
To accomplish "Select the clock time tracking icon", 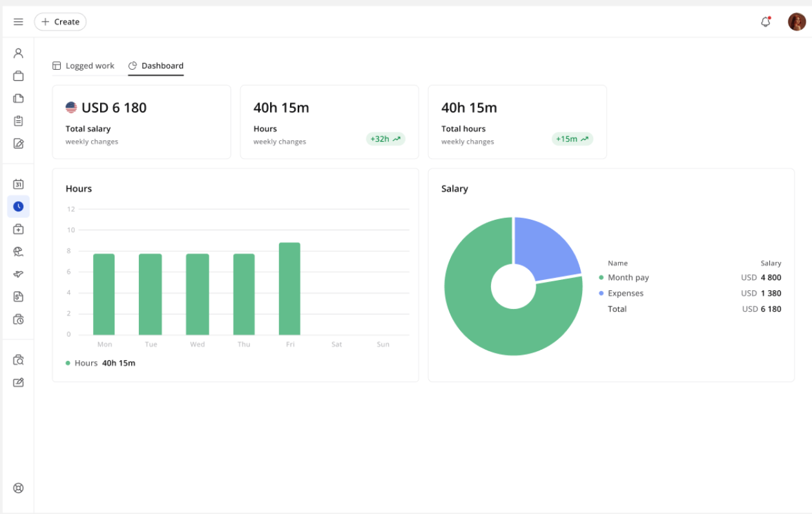I will [18, 206].
